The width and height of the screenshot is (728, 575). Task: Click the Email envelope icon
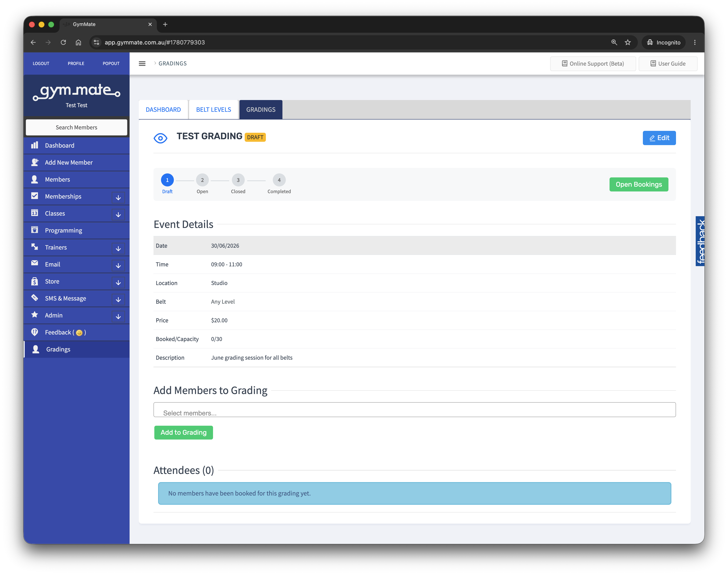tap(35, 263)
